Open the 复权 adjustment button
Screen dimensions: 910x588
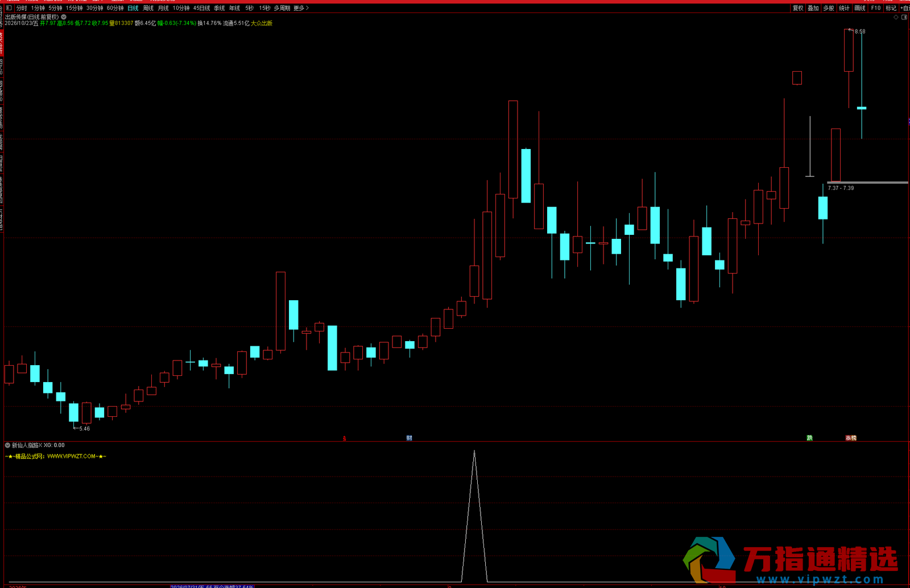click(798, 8)
